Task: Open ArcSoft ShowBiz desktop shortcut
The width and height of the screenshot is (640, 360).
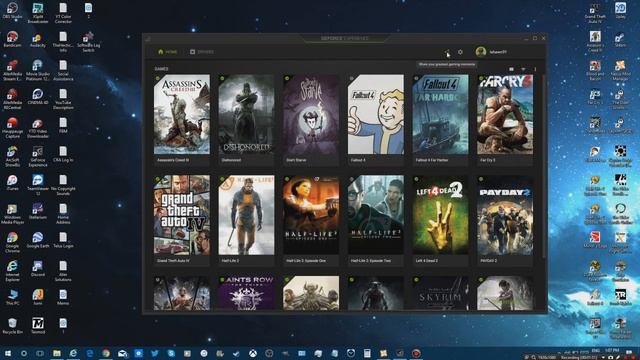Action: click(x=12, y=156)
